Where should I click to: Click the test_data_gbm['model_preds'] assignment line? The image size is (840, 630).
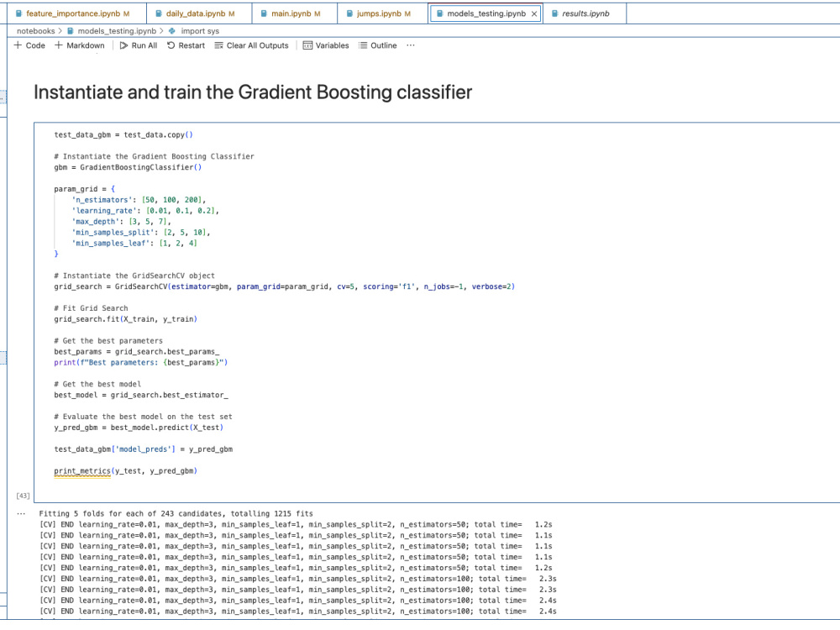143,449
